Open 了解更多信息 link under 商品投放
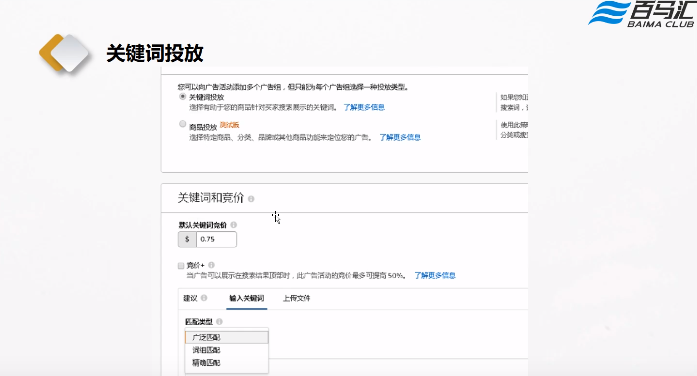697x376 pixels. coord(400,137)
